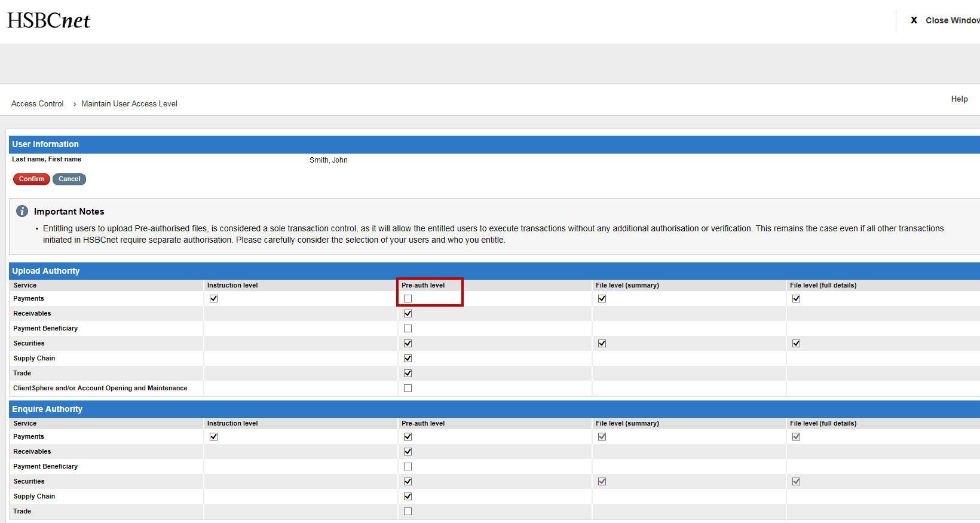Click Enquire Authority File level (full details) header
980x523 pixels.
(823, 423)
